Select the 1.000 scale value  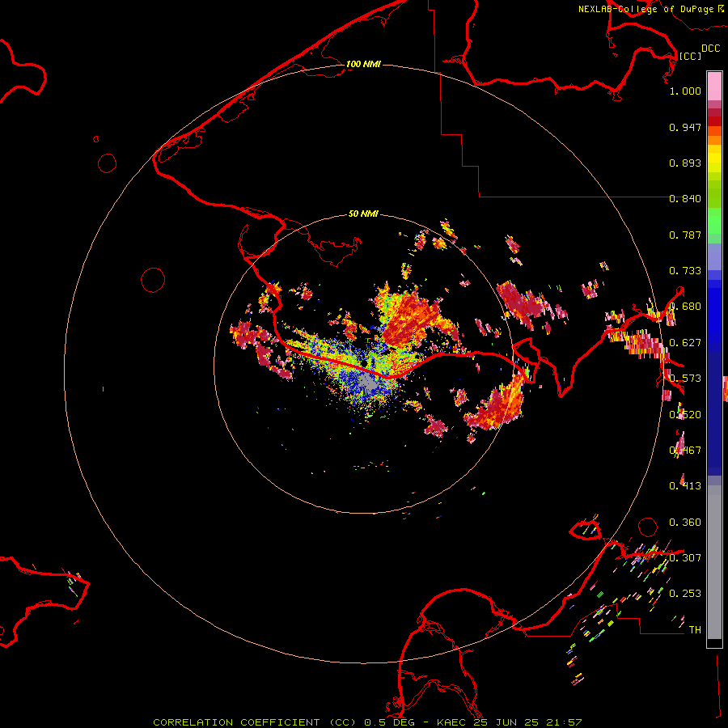[x=685, y=91]
